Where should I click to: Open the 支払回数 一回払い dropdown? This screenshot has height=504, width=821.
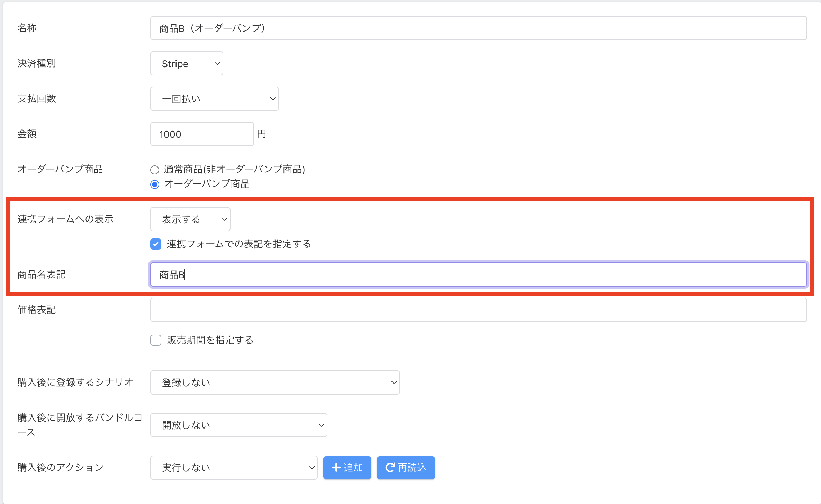[x=214, y=99]
